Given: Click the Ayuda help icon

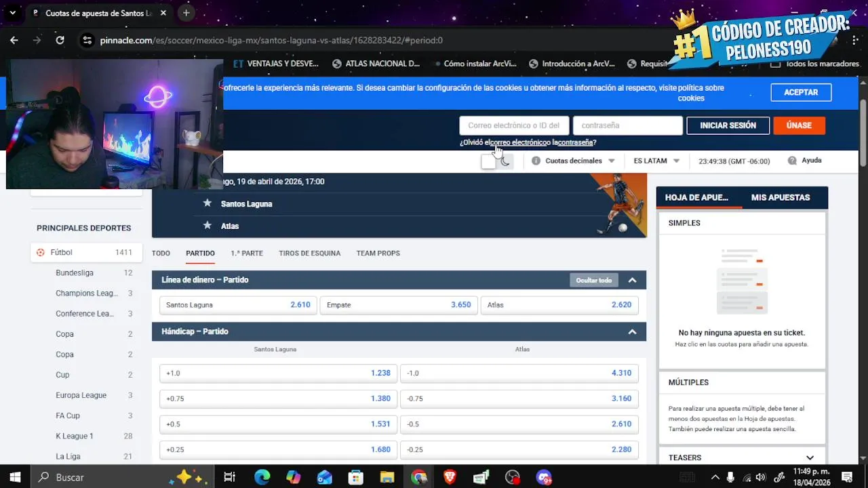Looking at the screenshot, I should click(792, 161).
